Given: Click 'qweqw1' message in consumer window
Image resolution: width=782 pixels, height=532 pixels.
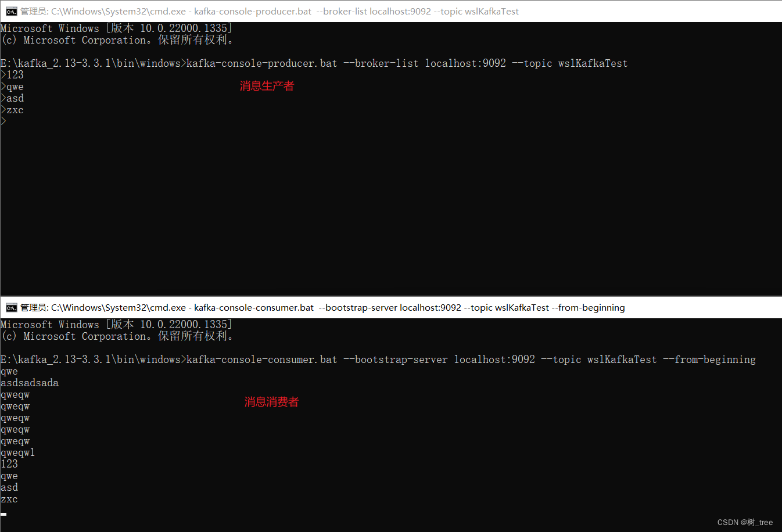Looking at the screenshot, I should 18,452.
